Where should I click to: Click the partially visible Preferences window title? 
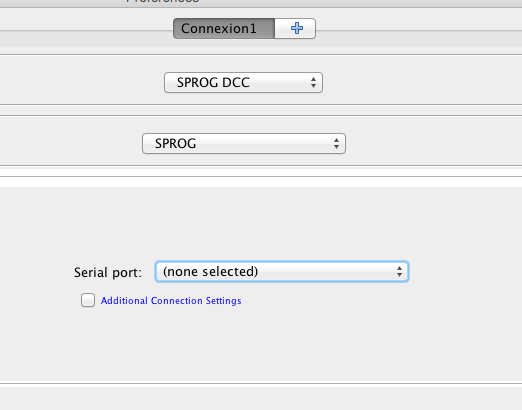tap(163, 1)
